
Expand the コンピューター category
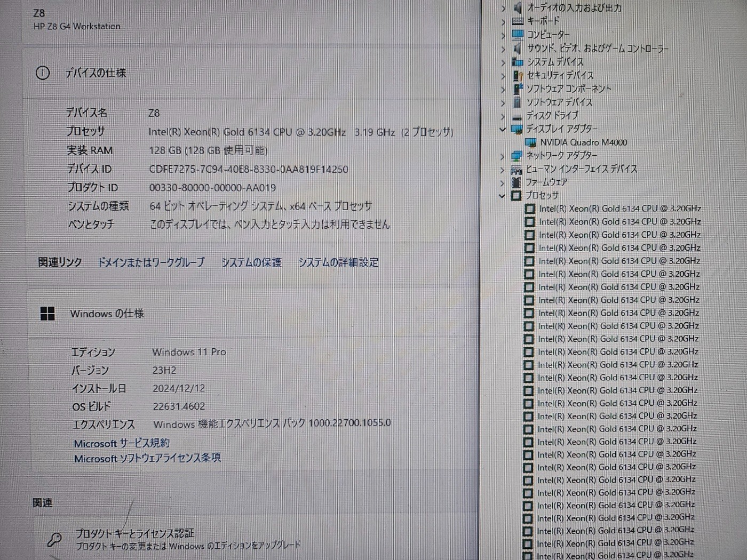(503, 35)
